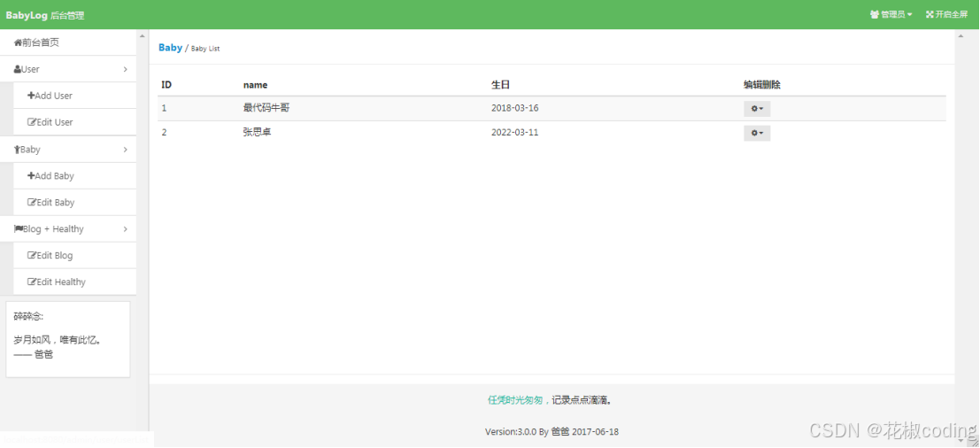Select the name cell 最代码牛哥
Screen dimensions: 980x448
pos(266,107)
